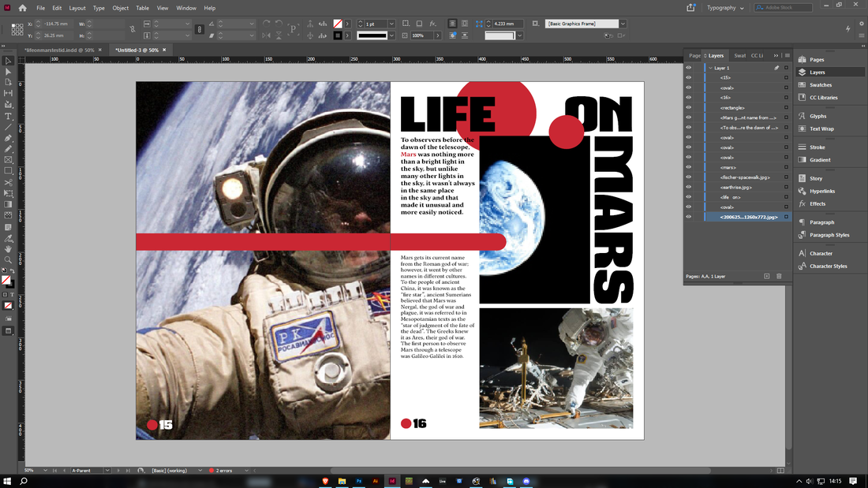Activate the Free Transform tool
868x488 pixels.
pos(9,194)
